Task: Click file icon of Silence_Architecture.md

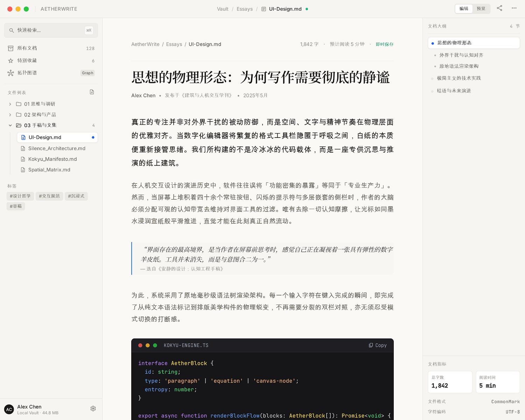Action: click(x=23, y=148)
